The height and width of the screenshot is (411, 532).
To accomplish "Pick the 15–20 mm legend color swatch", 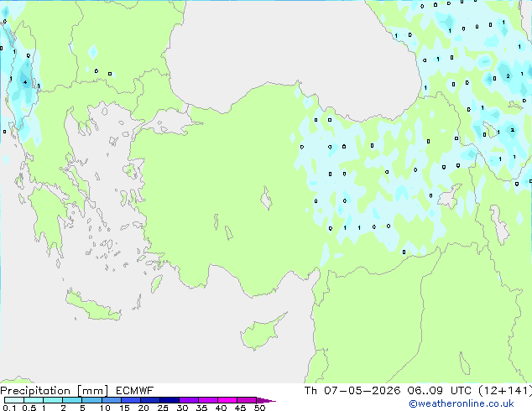I will (130, 400).
